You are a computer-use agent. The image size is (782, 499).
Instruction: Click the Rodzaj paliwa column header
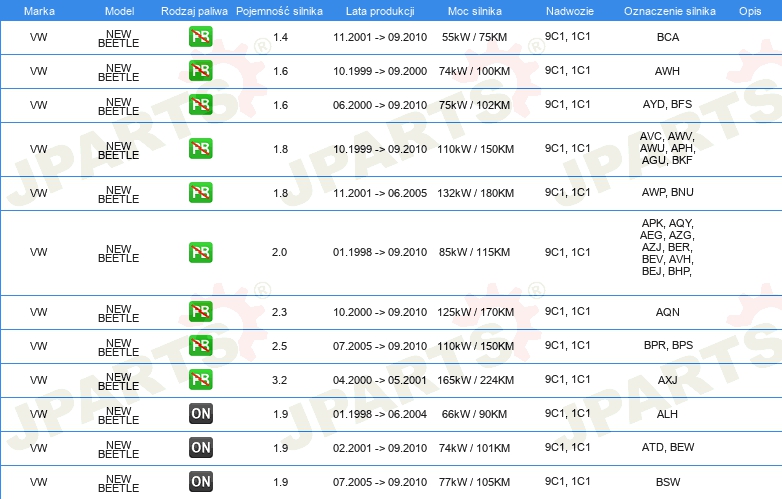(194, 11)
